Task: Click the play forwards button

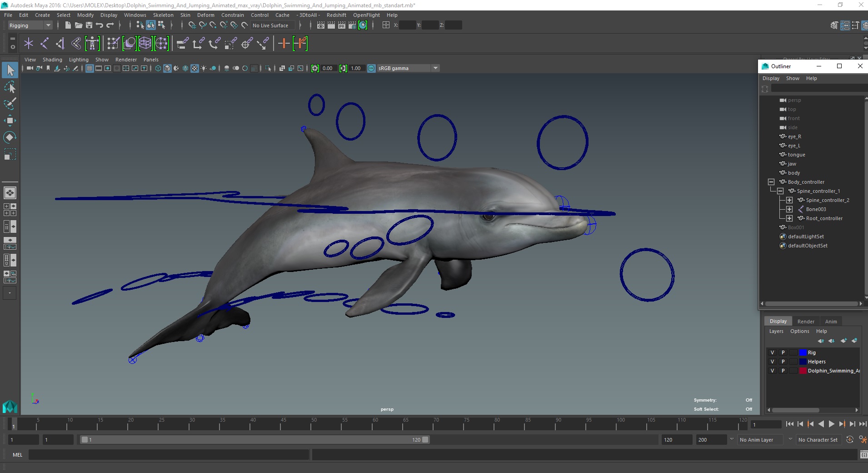Action: [832, 424]
